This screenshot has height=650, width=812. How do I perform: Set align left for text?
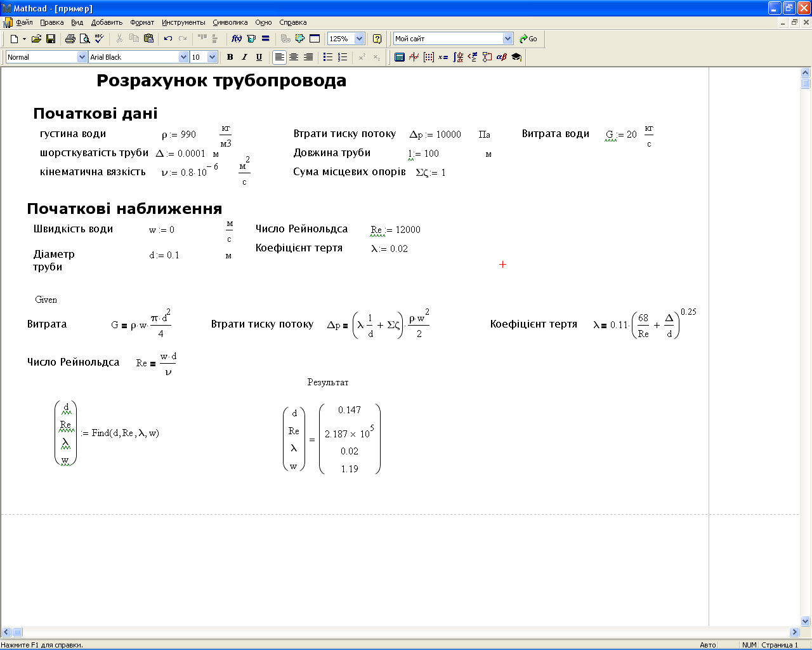pyautogui.click(x=279, y=57)
